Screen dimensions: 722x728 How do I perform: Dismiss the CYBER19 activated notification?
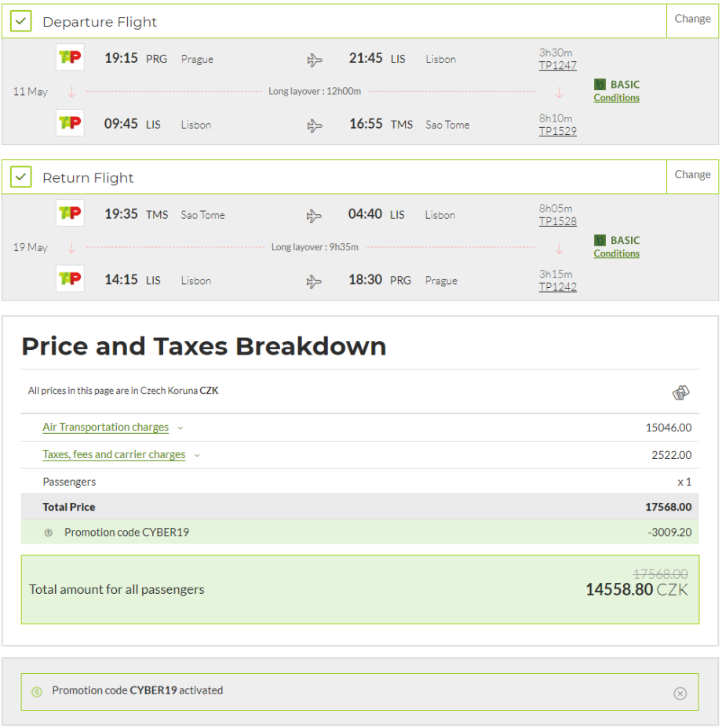tap(680, 693)
